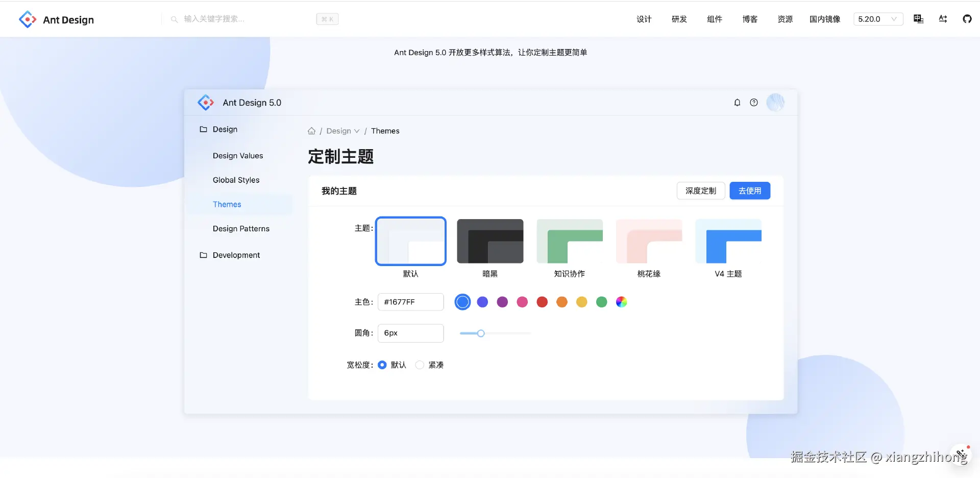
Task: Select the 紧凑 density radio button
Action: [x=420, y=365]
